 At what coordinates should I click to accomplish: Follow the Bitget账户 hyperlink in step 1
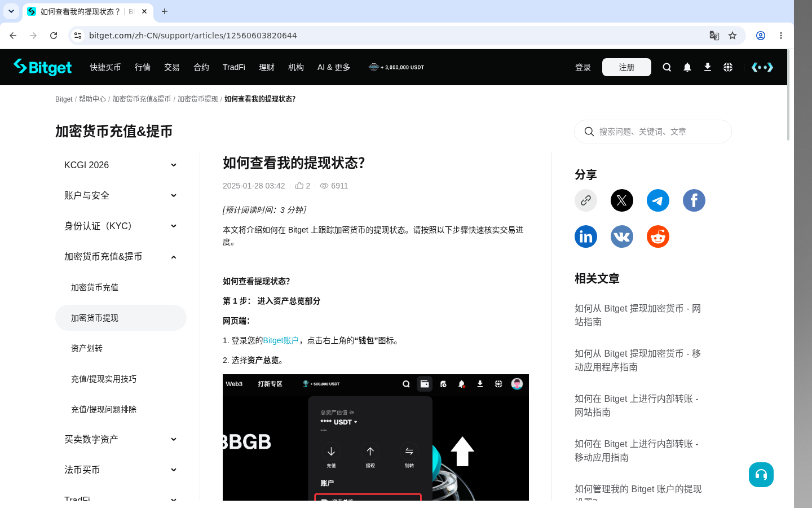[281, 340]
